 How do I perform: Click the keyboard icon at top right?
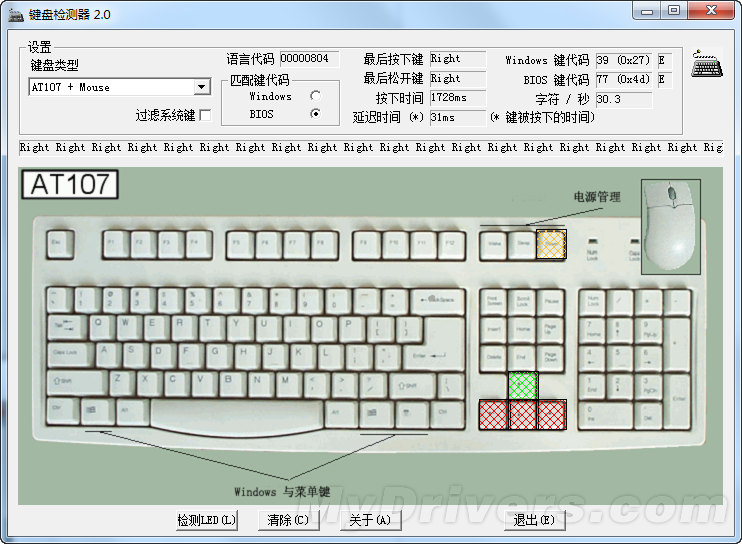click(707, 63)
